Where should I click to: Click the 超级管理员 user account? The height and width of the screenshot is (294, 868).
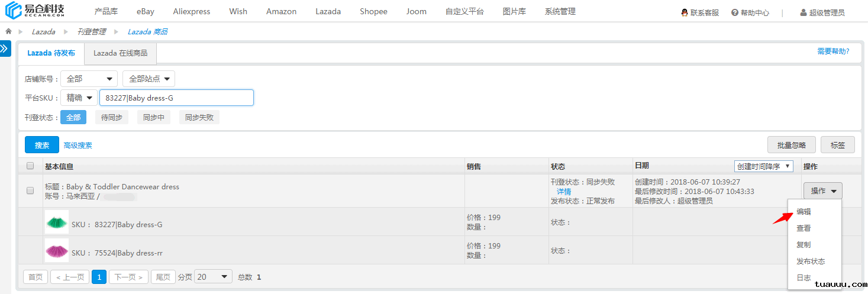pyautogui.click(x=822, y=12)
